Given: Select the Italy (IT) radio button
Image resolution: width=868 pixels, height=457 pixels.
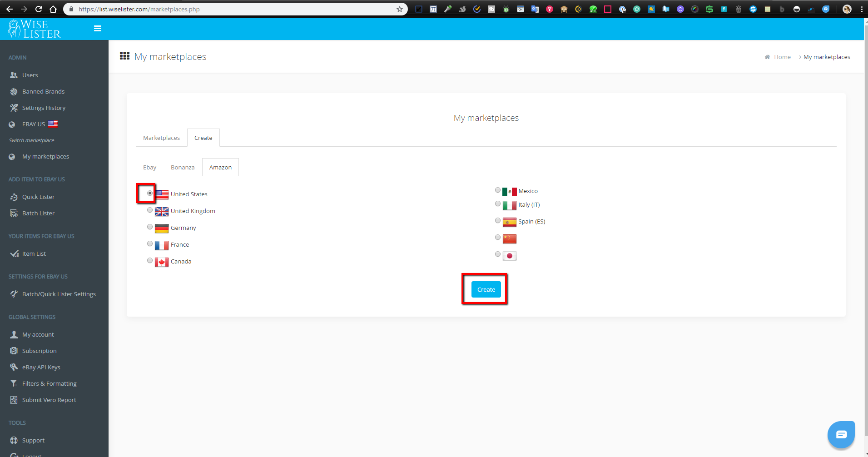Looking at the screenshot, I should 498,204.
